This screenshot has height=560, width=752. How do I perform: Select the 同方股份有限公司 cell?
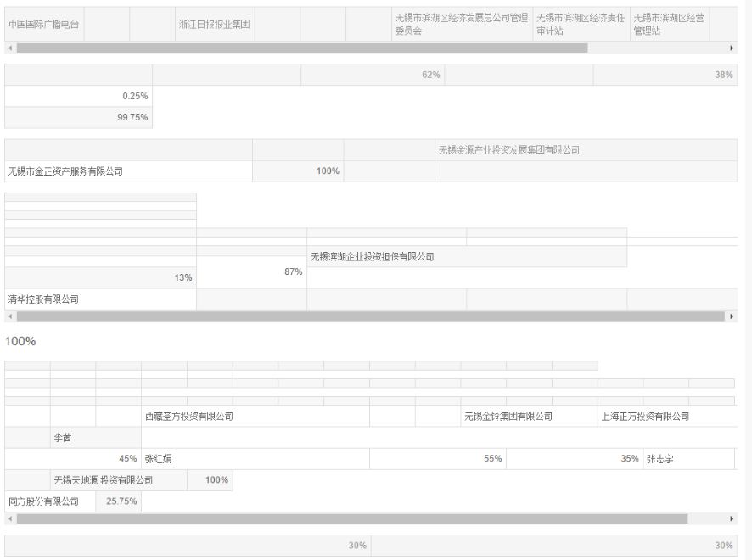click(x=50, y=501)
